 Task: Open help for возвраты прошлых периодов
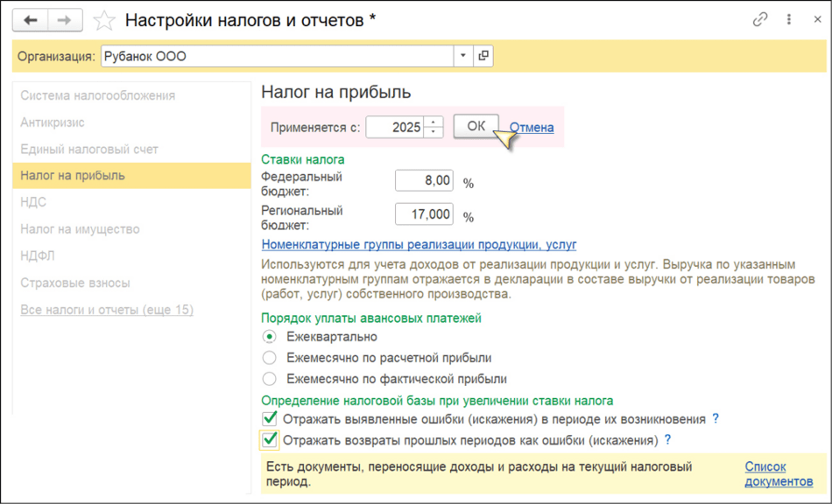(x=667, y=440)
